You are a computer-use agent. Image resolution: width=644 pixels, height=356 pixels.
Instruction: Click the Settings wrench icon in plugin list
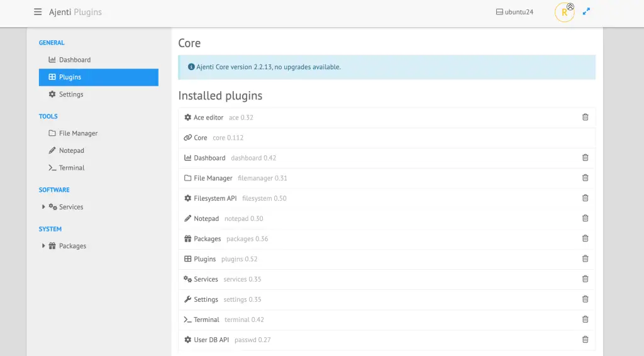[x=187, y=299]
